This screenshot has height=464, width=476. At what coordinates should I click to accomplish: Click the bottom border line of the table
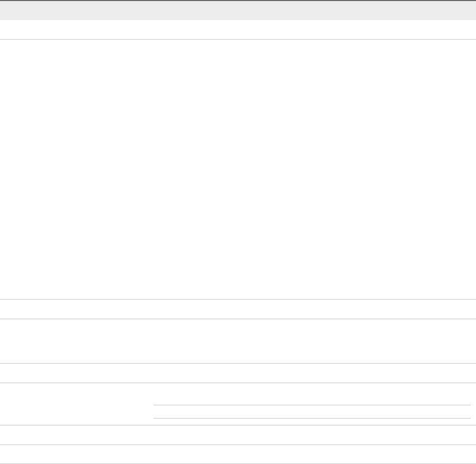click(x=238, y=463)
